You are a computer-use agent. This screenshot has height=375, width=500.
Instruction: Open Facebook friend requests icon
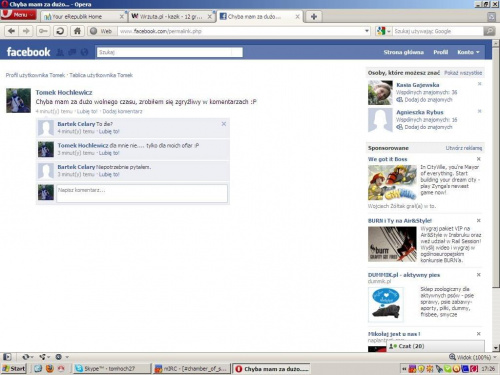(x=60, y=52)
